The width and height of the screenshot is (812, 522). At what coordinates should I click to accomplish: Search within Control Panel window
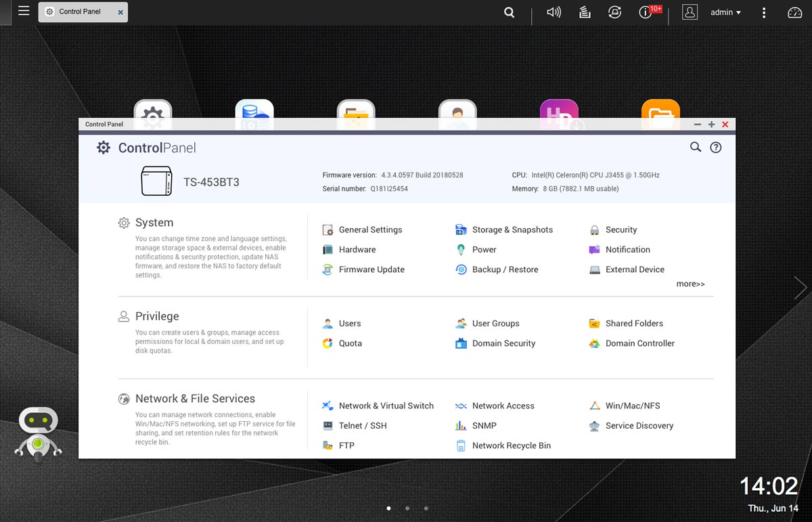click(695, 147)
